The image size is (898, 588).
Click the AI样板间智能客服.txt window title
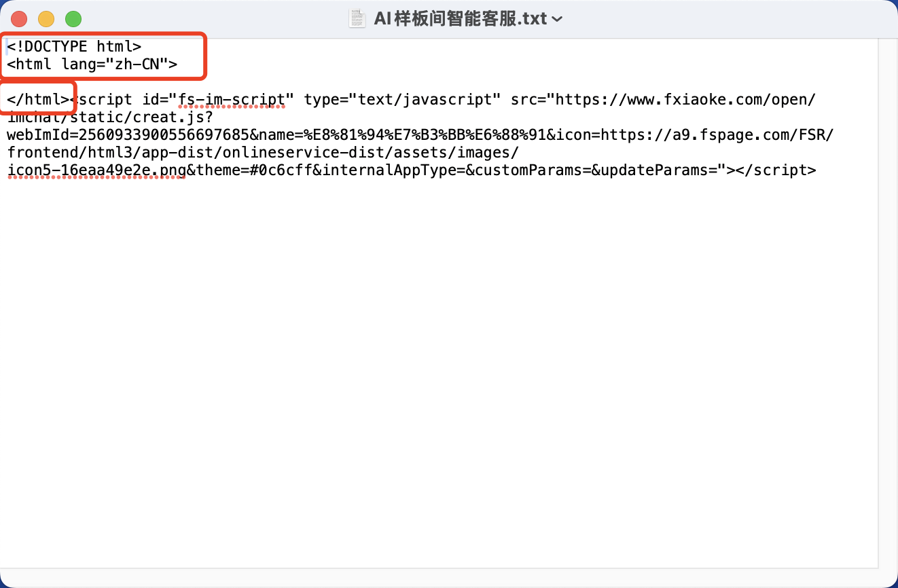(x=460, y=18)
